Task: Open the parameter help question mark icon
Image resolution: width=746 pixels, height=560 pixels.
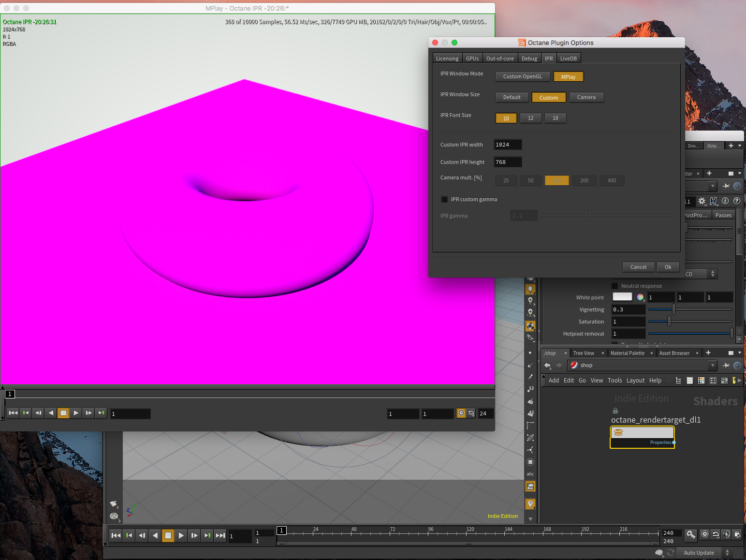Action: [737, 201]
